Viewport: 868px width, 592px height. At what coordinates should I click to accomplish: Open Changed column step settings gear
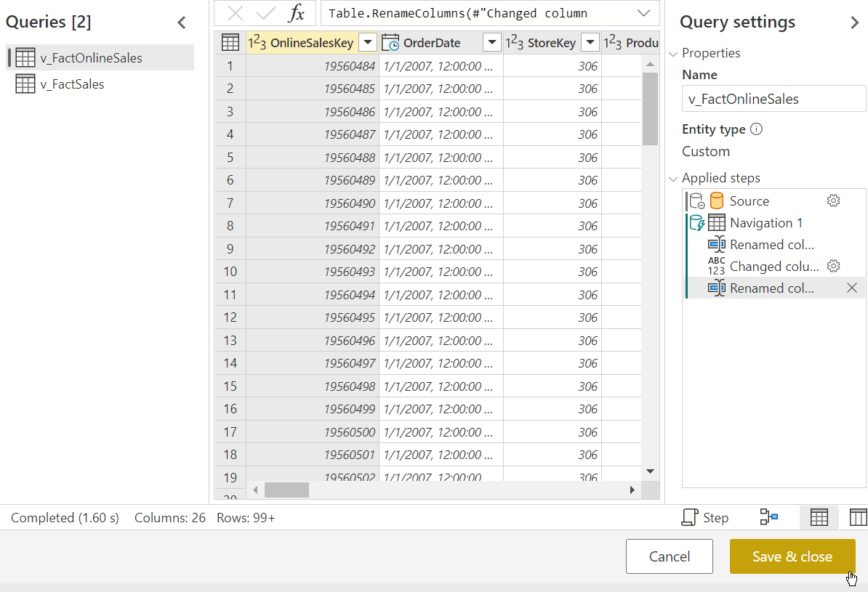[834, 266]
